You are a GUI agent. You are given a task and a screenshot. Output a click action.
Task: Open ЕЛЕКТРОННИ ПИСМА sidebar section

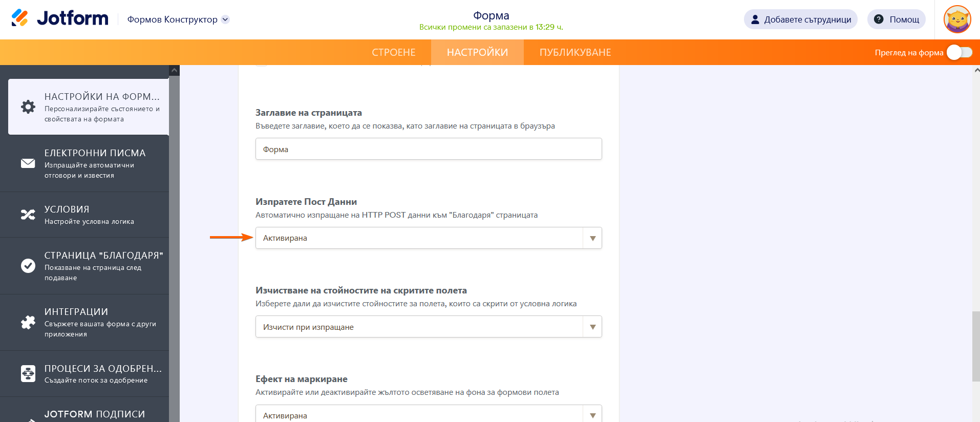pyautogui.click(x=84, y=163)
